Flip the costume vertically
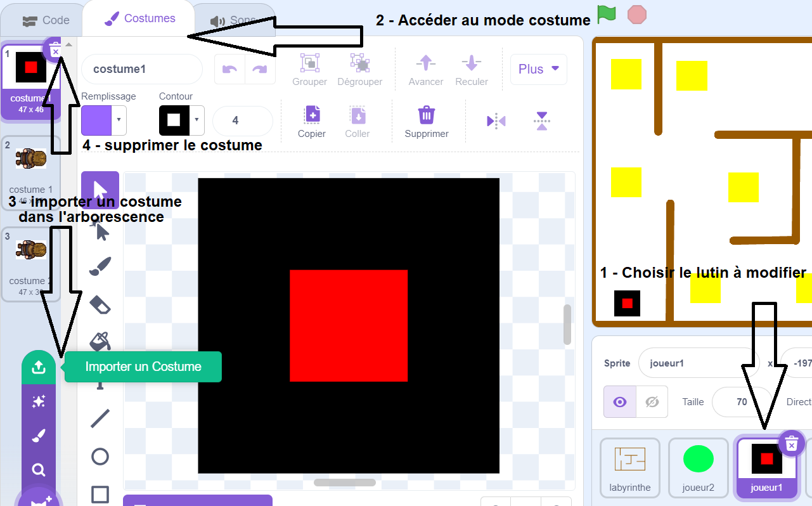 pos(541,120)
